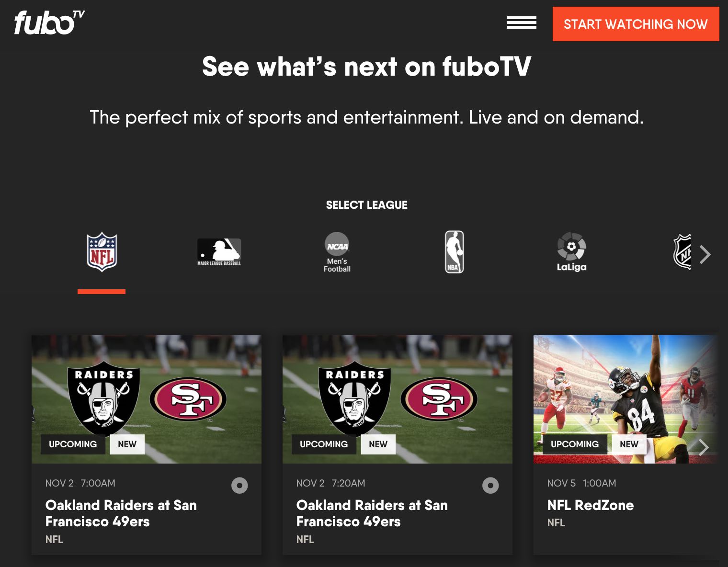Advance program carousel with right chevron

pos(704,447)
